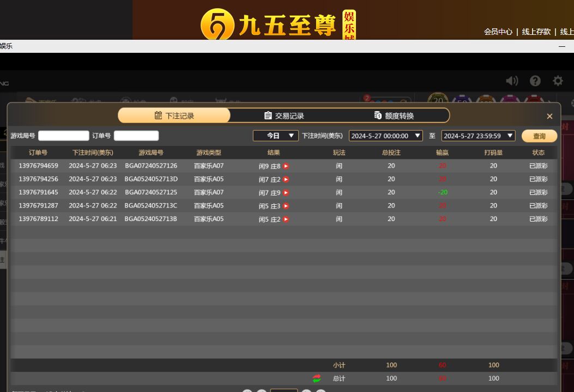Viewport: 574px width, 392px height.
Task: Click the 小计 subtotal label
Action: (339, 365)
